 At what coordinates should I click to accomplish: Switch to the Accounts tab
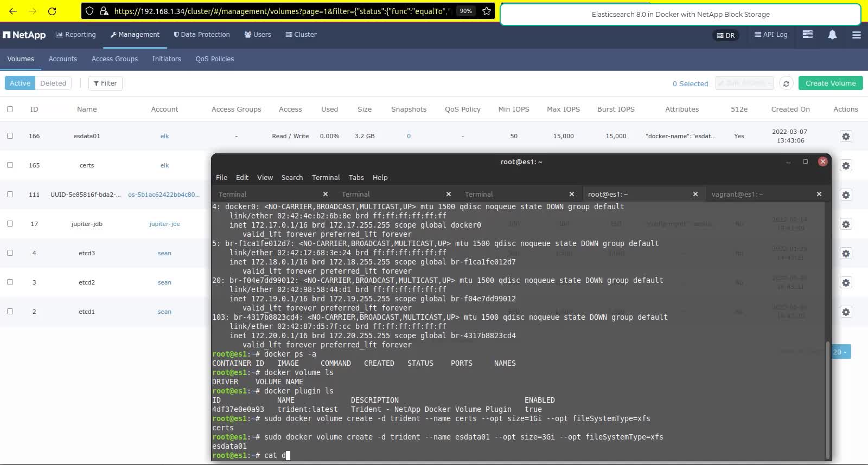coord(63,59)
